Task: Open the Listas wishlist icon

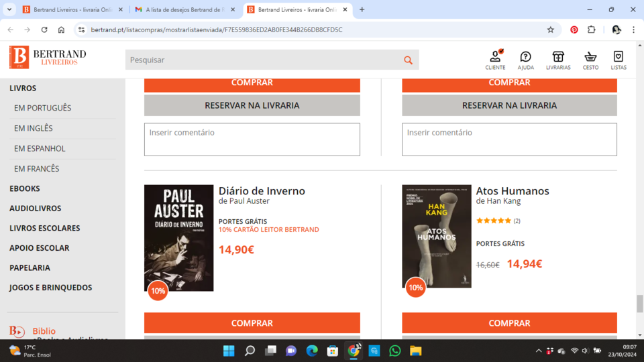Action: 619,59
